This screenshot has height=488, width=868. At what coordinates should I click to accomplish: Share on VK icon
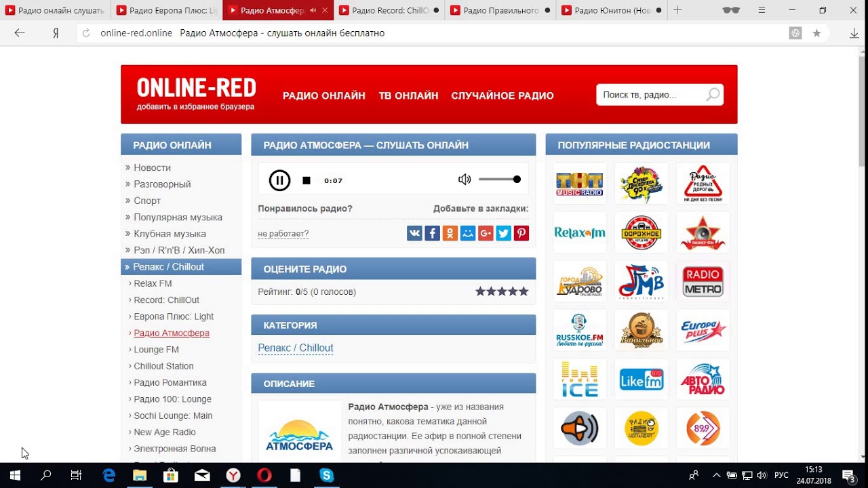point(414,233)
